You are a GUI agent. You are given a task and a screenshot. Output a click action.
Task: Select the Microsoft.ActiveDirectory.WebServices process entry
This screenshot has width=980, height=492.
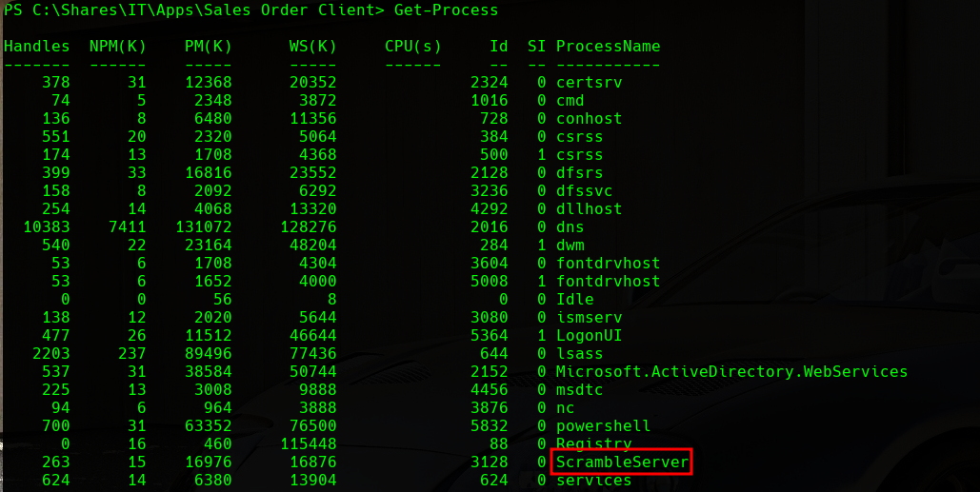pos(731,372)
